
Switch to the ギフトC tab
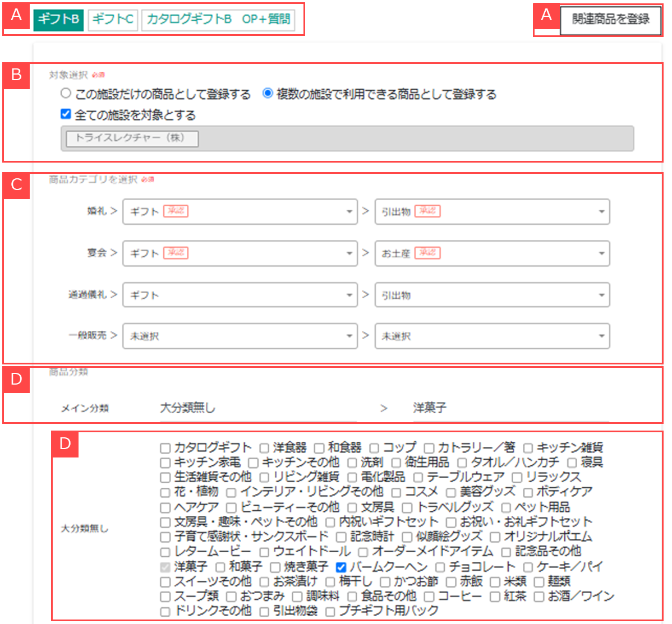pos(113,20)
